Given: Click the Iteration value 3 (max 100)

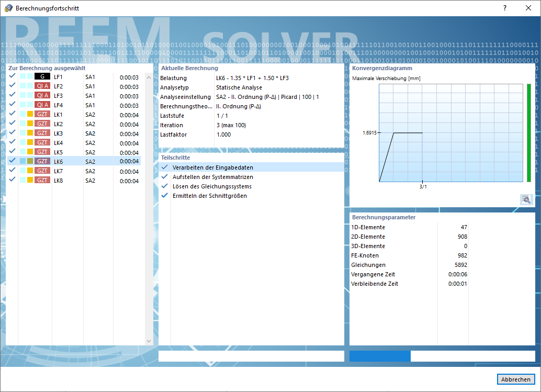Looking at the screenshot, I should pos(231,125).
